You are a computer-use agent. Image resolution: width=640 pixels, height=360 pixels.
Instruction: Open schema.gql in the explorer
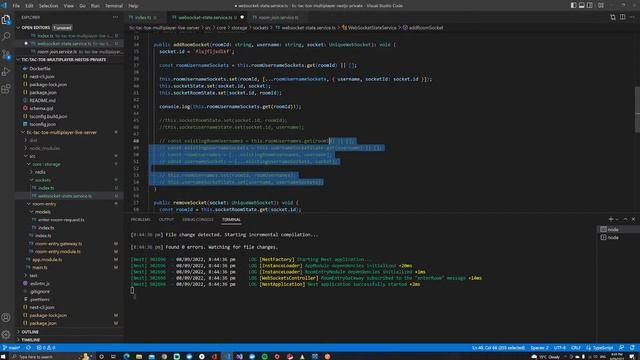41,109
